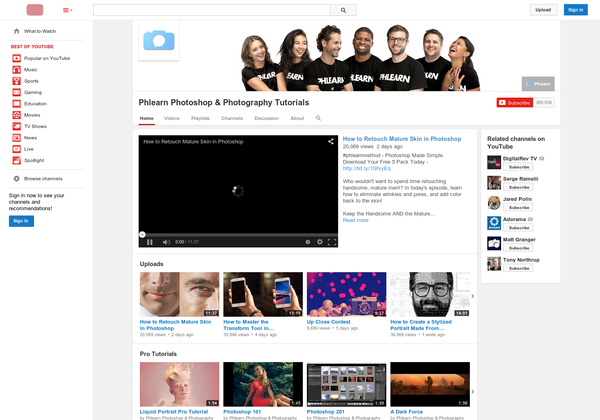Click the video progress bar scrubber
The image size is (600, 420).
[142, 234]
